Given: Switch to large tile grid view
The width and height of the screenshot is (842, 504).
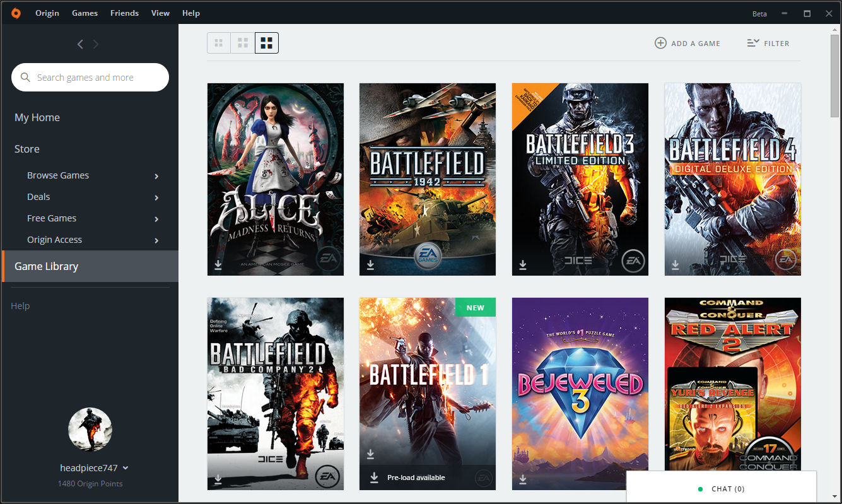Looking at the screenshot, I should click(267, 43).
